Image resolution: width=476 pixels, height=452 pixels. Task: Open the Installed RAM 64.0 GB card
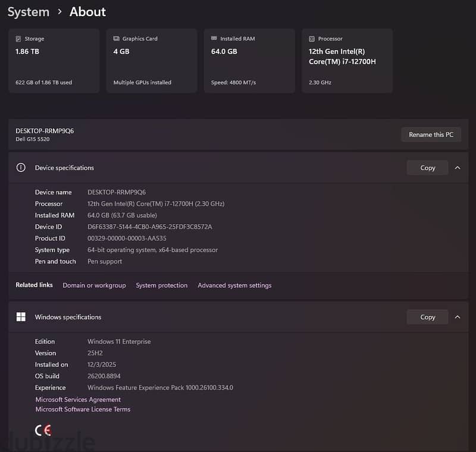click(x=249, y=61)
